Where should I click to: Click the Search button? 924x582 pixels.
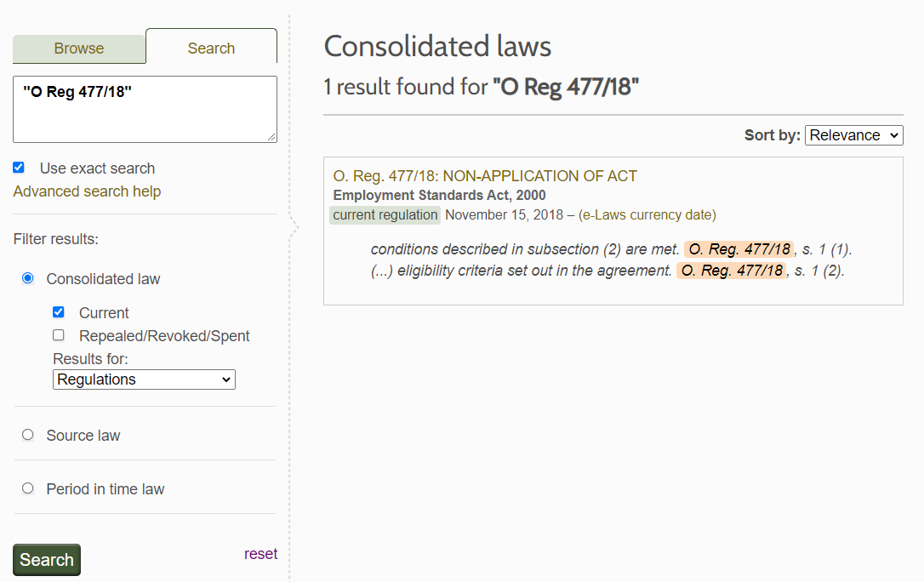pyautogui.click(x=46, y=560)
